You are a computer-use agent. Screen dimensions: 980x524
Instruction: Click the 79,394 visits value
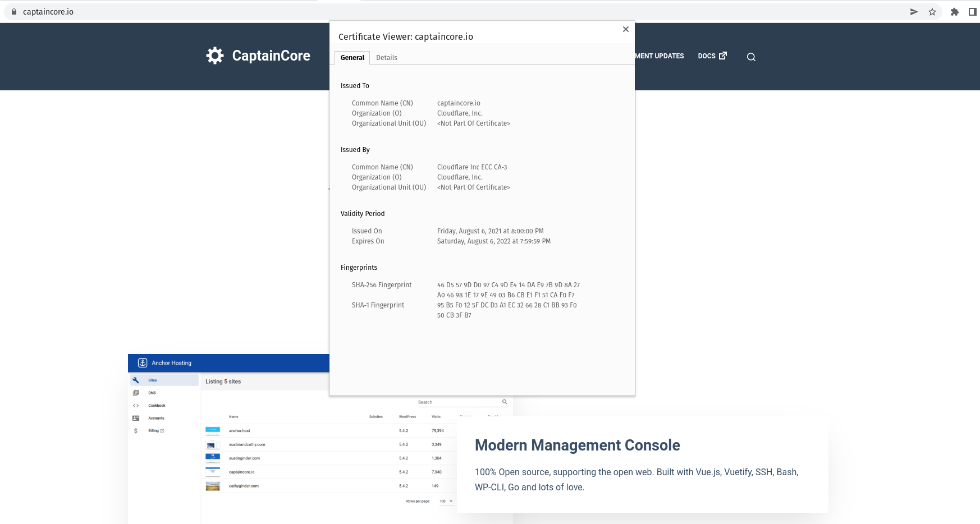point(437,431)
